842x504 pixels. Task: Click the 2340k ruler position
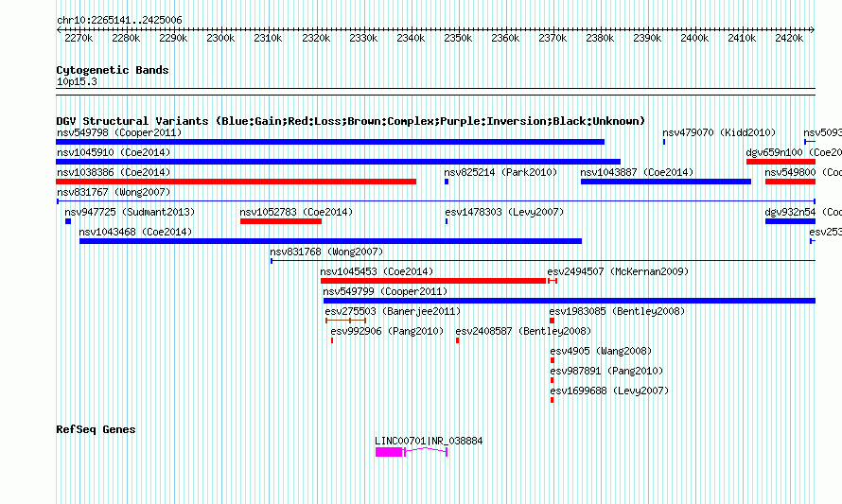point(411,38)
